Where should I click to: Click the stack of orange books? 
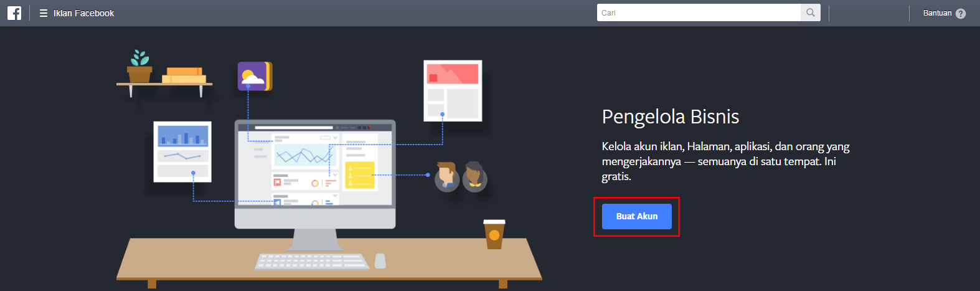pos(184,75)
